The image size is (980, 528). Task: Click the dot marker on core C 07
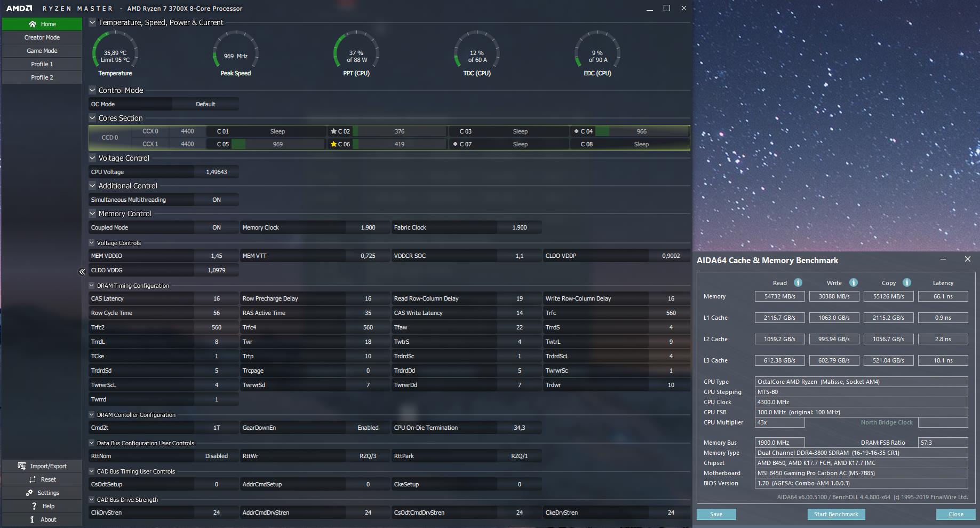(455, 144)
